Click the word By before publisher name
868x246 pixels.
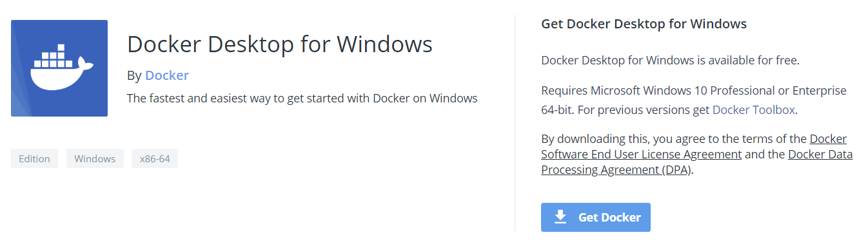click(134, 76)
